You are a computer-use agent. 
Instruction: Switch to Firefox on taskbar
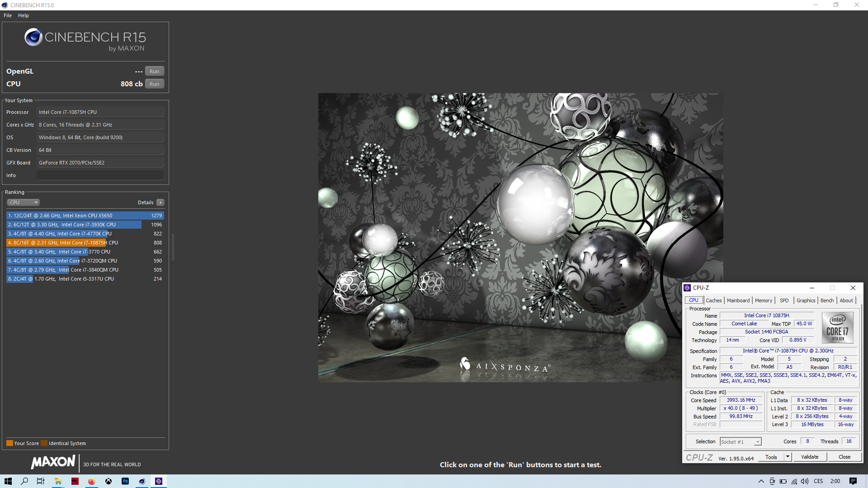click(x=91, y=481)
